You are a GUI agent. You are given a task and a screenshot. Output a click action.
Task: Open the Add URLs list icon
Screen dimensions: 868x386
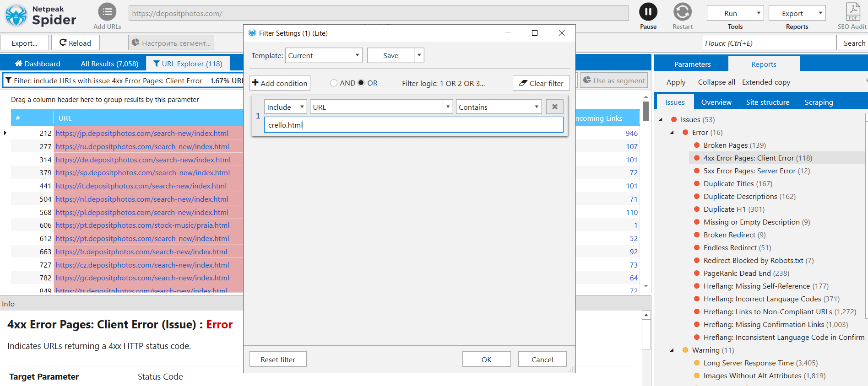(x=107, y=12)
